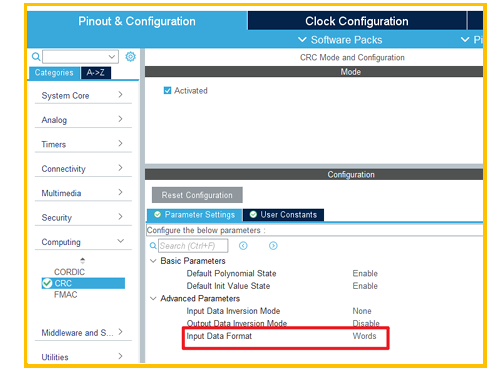Click the CRC green check status icon

pyautogui.click(x=47, y=283)
